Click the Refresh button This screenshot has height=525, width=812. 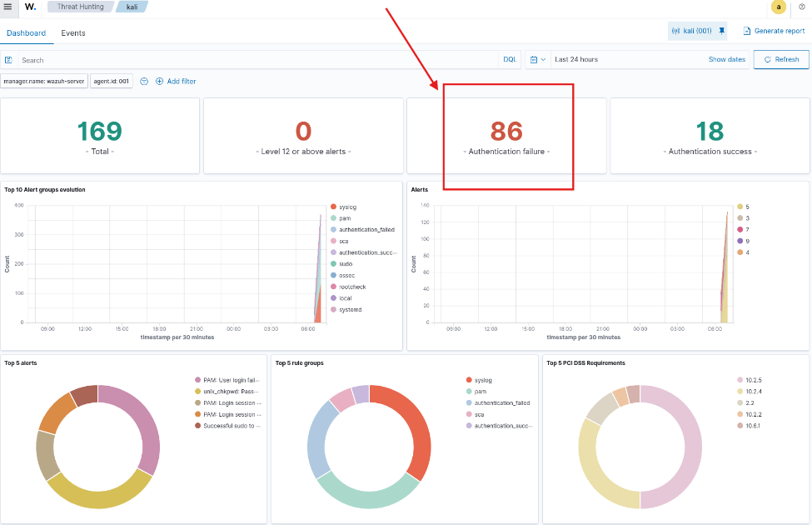[x=781, y=60]
